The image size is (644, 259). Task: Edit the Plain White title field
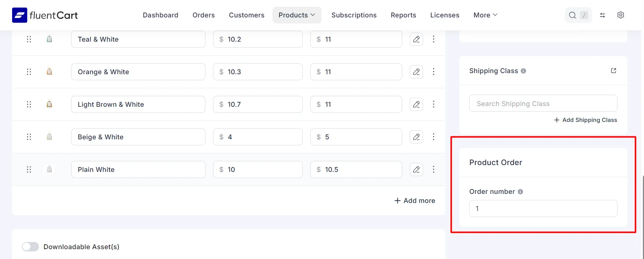pyautogui.click(x=138, y=170)
